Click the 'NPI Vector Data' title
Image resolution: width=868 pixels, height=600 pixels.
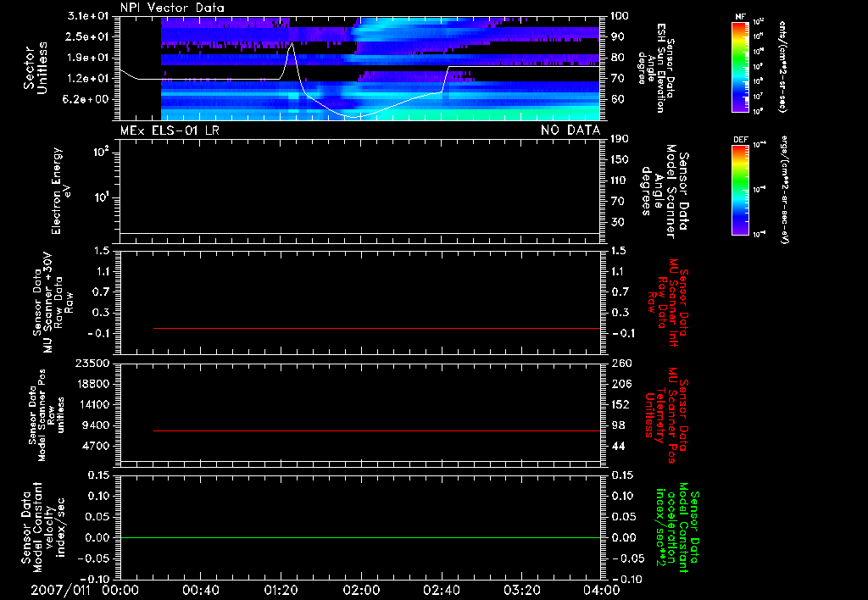pos(172,8)
